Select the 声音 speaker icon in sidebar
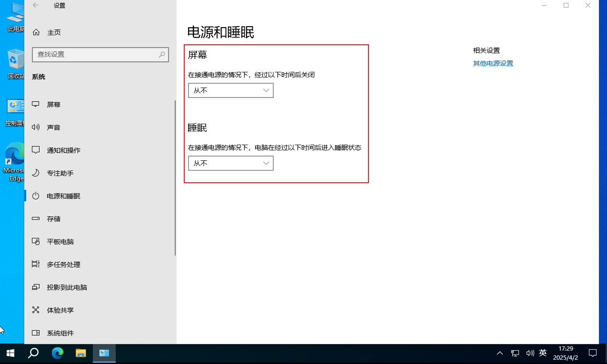The height and width of the screenshot is (364, 607). (36, 127)
